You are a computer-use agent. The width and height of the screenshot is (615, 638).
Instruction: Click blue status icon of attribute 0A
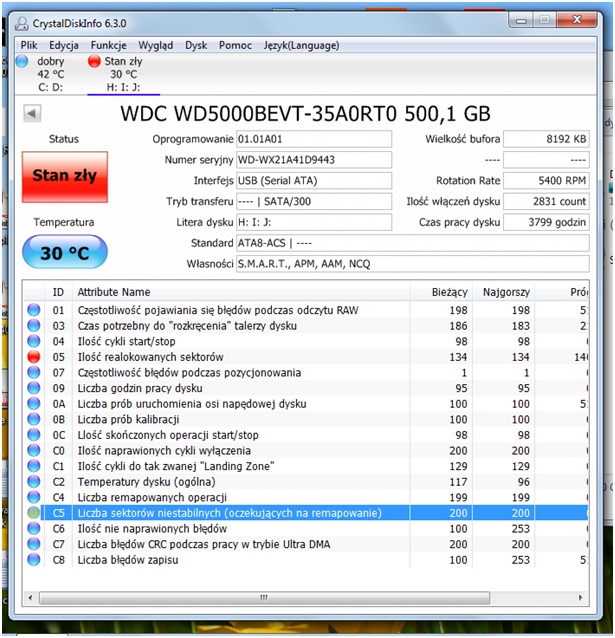pos(34,404)
